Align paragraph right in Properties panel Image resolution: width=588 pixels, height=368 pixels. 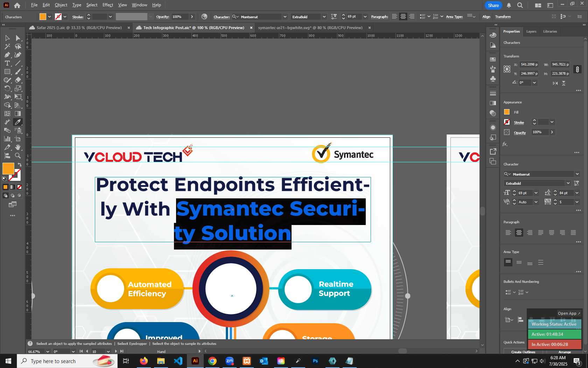click(x=530, y=233)
